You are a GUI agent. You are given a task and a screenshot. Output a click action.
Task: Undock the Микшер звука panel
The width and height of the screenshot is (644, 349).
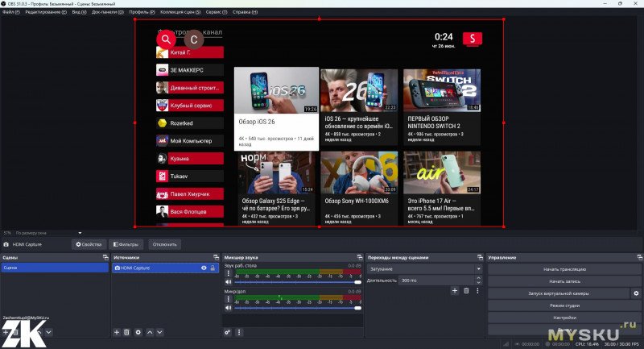360,257
